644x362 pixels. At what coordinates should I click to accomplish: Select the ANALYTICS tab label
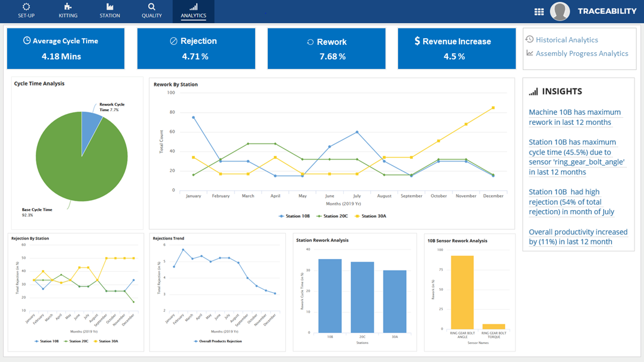point(194,15)
